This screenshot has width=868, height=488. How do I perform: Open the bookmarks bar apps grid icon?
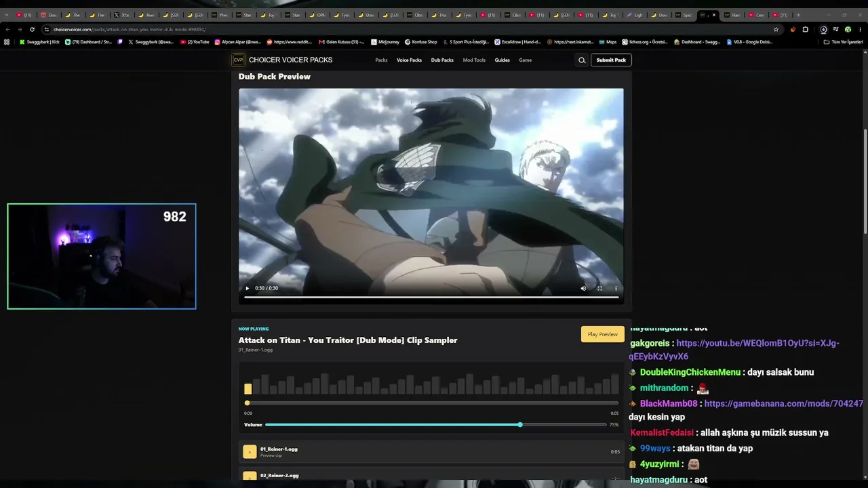[x=7, y=42]
